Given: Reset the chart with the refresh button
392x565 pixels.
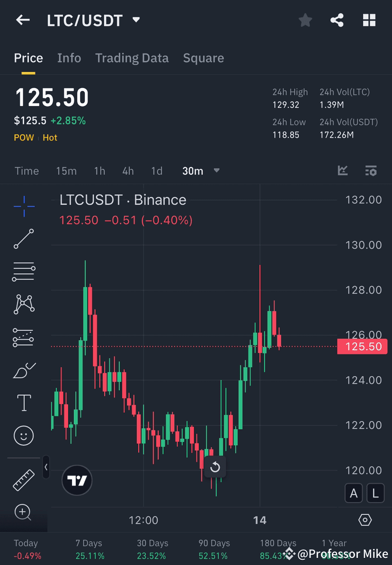Looking at the screenshot, I should click(214, 467).
